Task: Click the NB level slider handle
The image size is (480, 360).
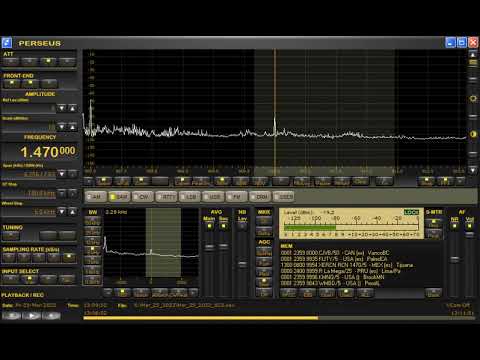Action: (x=242, y=264)
